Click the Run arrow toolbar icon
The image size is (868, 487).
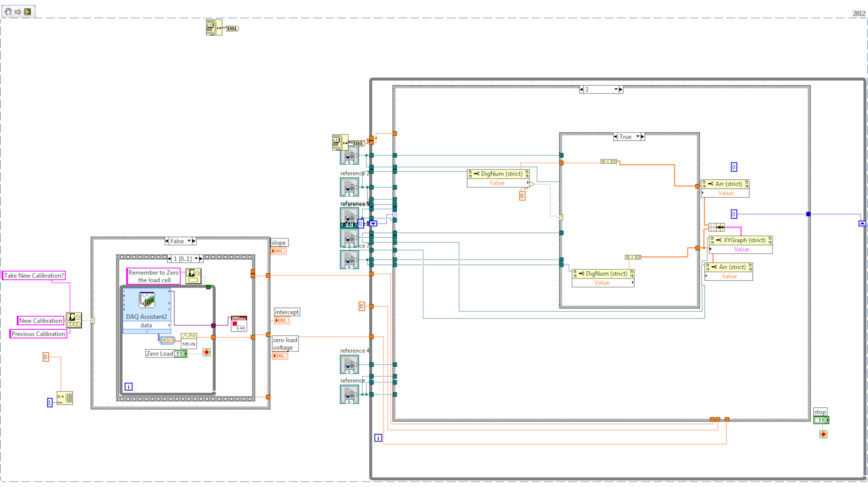tap(18, 12)
